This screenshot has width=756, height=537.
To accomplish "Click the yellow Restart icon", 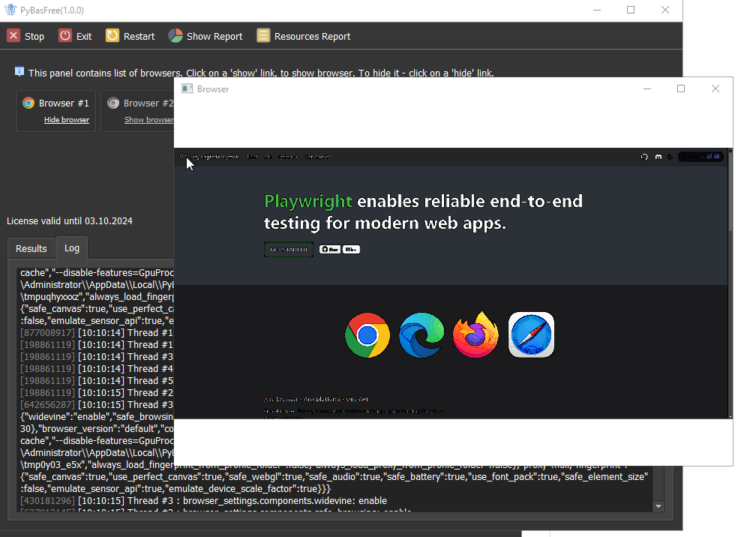I will click(112, 36).
